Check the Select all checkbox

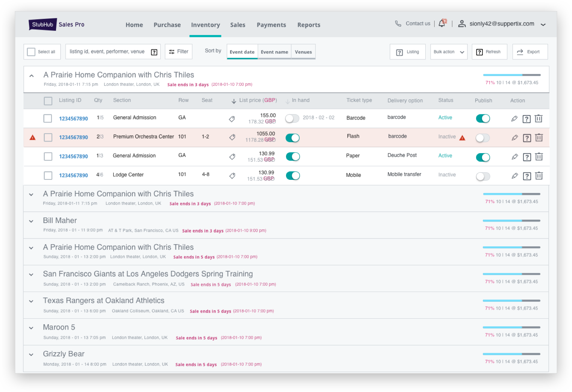click(31, 52)
